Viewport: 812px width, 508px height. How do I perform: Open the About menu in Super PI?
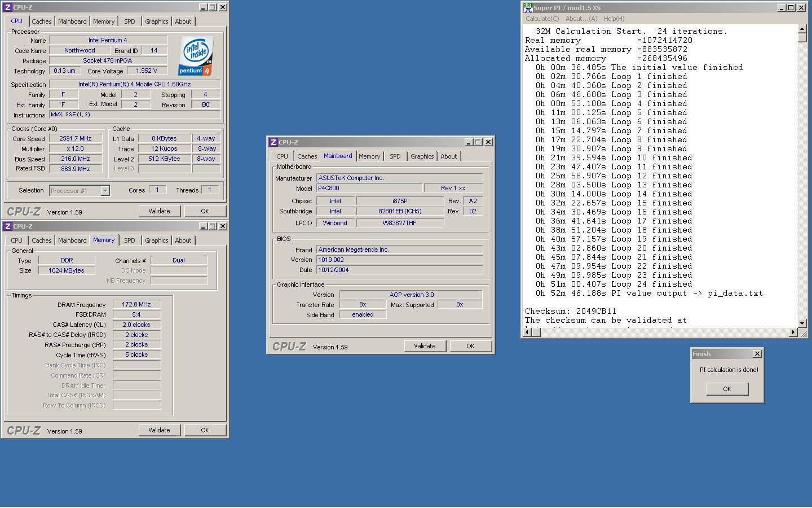(581, 19)
